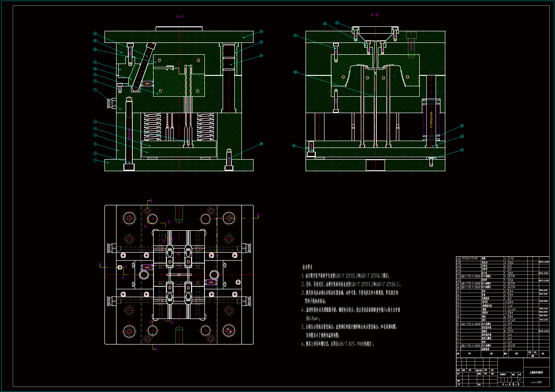Select balloon number 20 in B-B view
555x392 pixels.
coord(295,73)
